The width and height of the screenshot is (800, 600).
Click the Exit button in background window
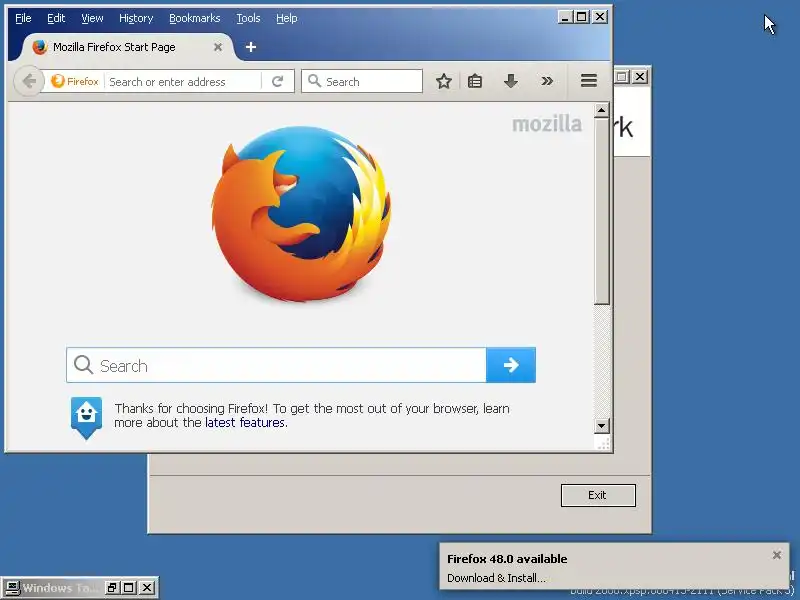[x=598, y=495]
